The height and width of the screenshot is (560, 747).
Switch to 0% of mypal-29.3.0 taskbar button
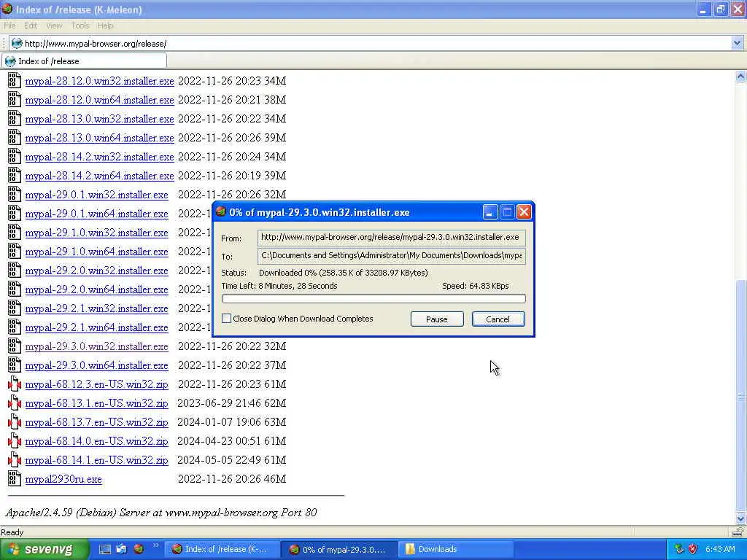(x=338, y=549)
